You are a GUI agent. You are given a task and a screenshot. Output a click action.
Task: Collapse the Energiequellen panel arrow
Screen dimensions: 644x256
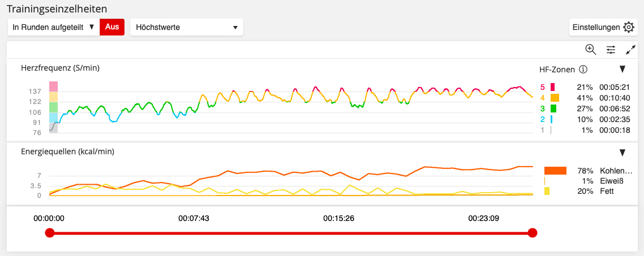[622, 152]
